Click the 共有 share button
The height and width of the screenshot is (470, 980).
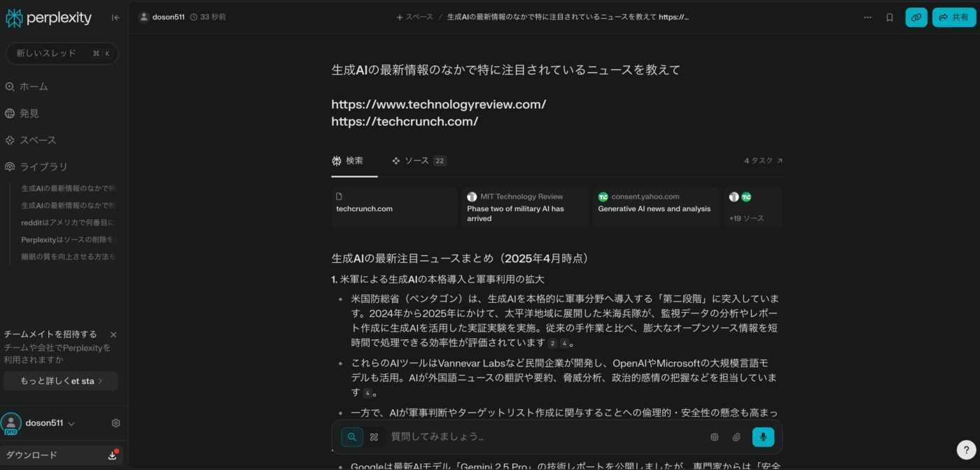[953, 17]
